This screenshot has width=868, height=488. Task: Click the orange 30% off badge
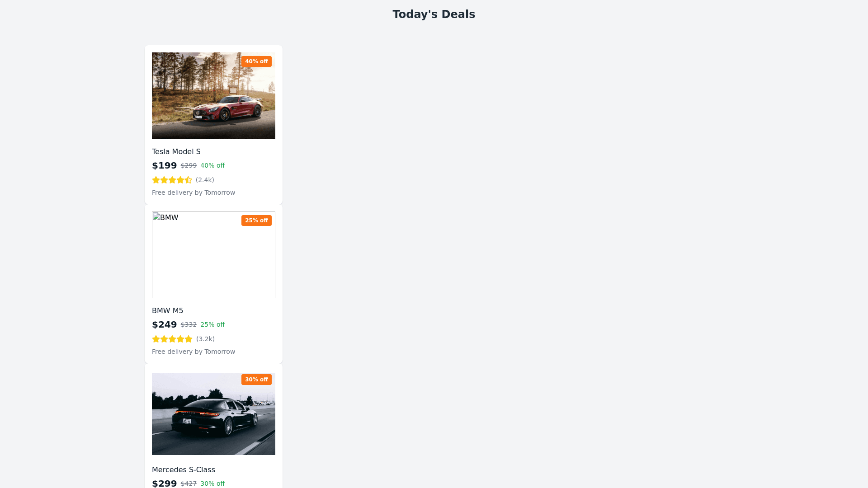coord(256,380)
